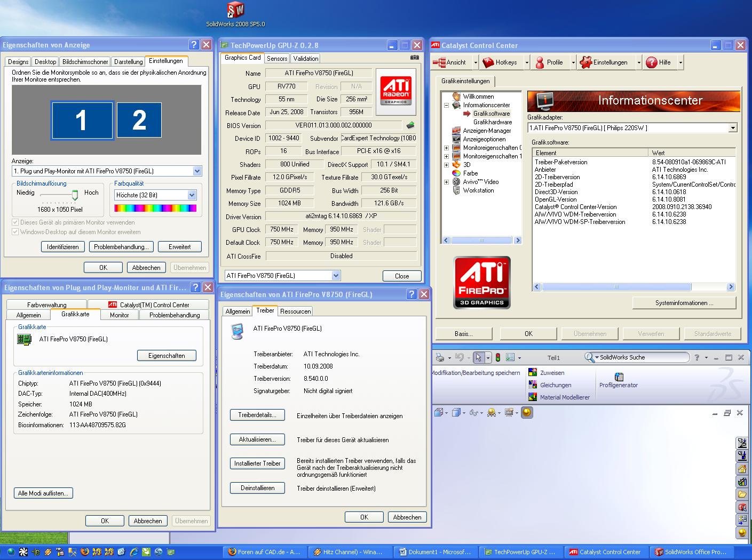
Task: Launch Internet Explorer from the quick launch bar
Action: click(x=133, y=552)
